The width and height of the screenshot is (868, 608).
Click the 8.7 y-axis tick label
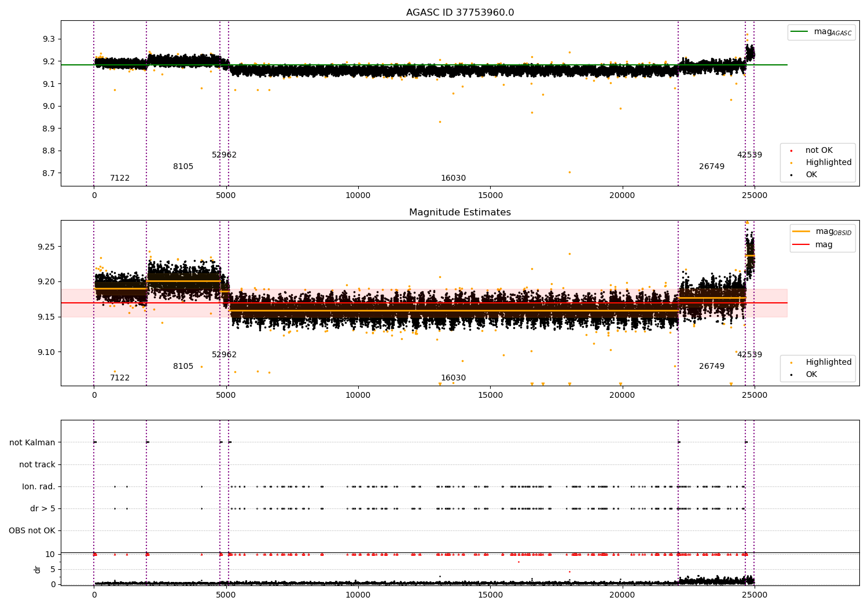point(49,174)
